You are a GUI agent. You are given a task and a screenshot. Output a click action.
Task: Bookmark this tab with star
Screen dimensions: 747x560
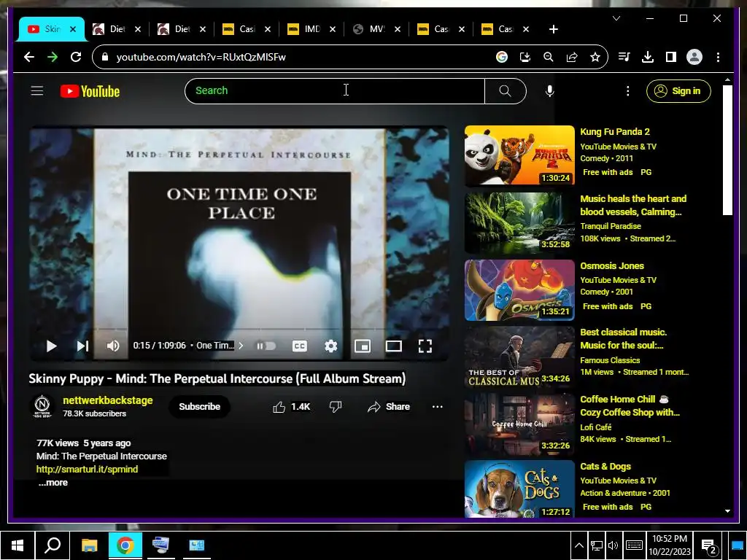click(x=595, y=57)
